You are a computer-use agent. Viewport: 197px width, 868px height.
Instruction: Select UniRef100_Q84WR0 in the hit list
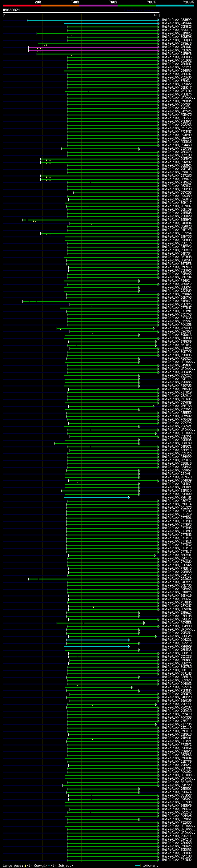pos(176,71)
